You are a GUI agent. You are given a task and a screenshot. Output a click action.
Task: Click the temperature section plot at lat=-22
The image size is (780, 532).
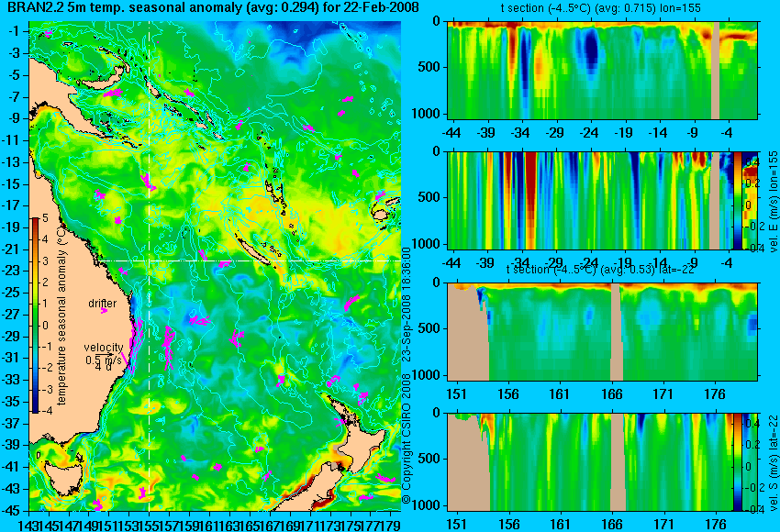coord(602,332)
